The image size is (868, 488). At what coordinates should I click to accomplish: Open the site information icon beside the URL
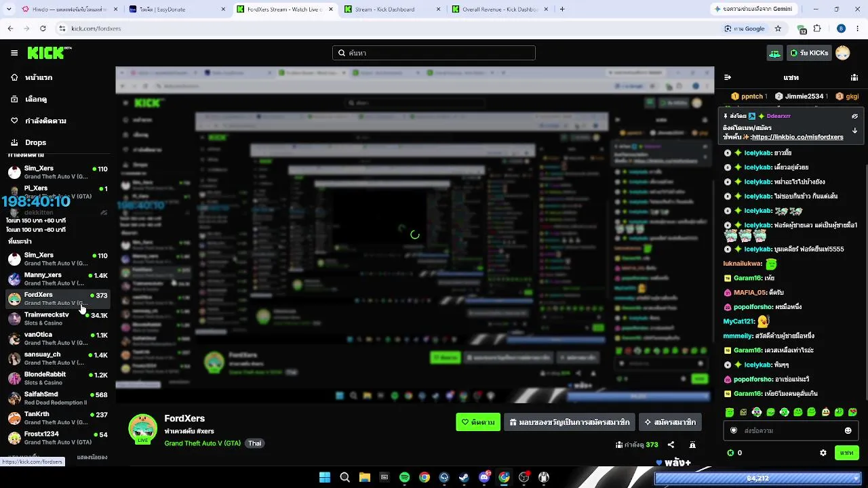pos(62,28)
